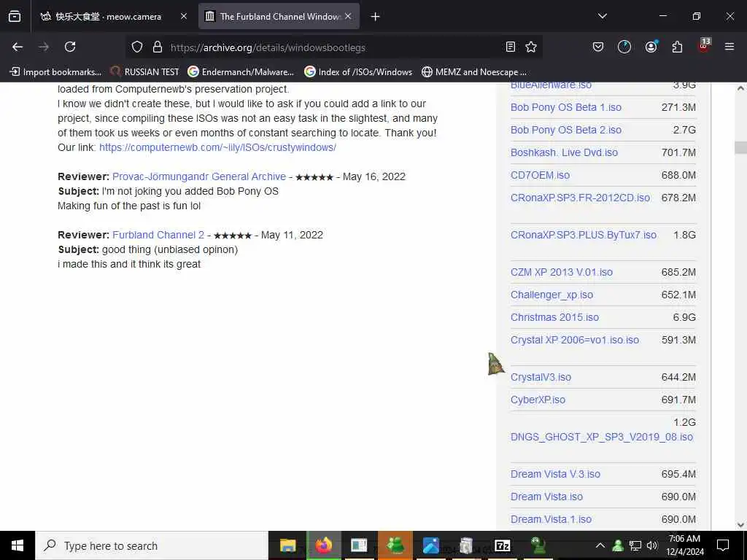
Task: Go back to the previous page
Action: [x=18, y=47]
